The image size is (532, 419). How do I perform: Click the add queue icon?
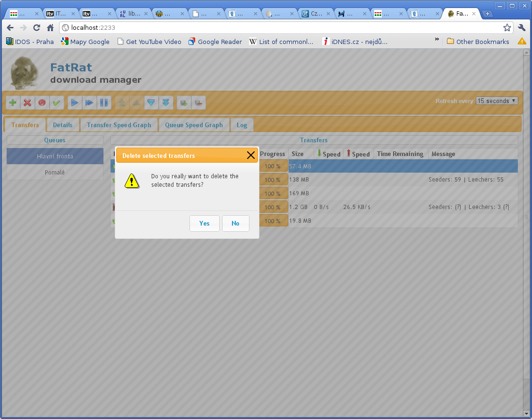click(x=184, y=103)
